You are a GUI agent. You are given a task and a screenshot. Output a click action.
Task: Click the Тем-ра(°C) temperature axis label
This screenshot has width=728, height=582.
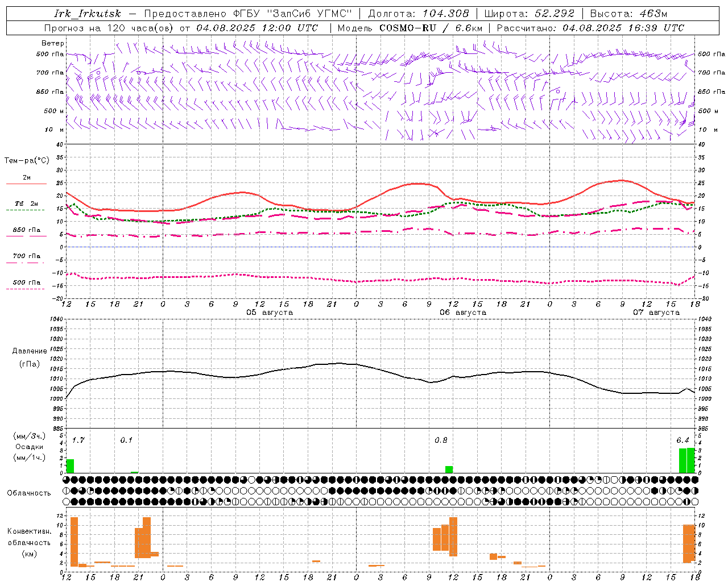click(27, 161)
